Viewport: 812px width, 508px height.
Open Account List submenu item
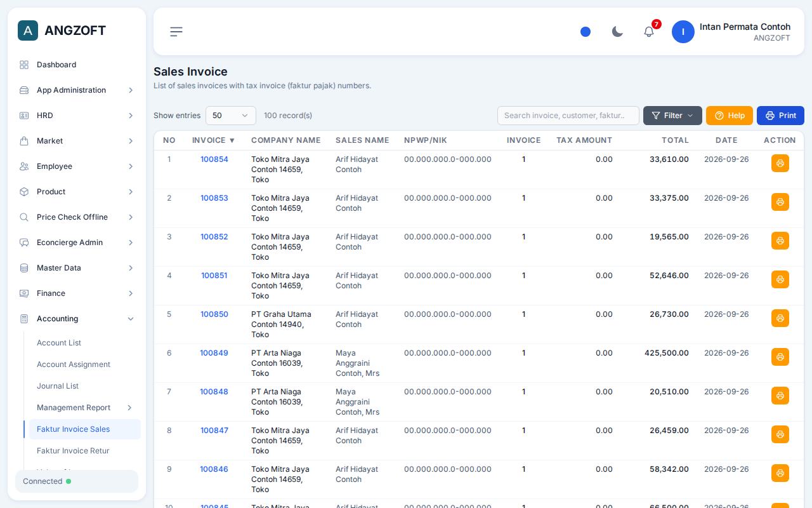click(85, 343)
